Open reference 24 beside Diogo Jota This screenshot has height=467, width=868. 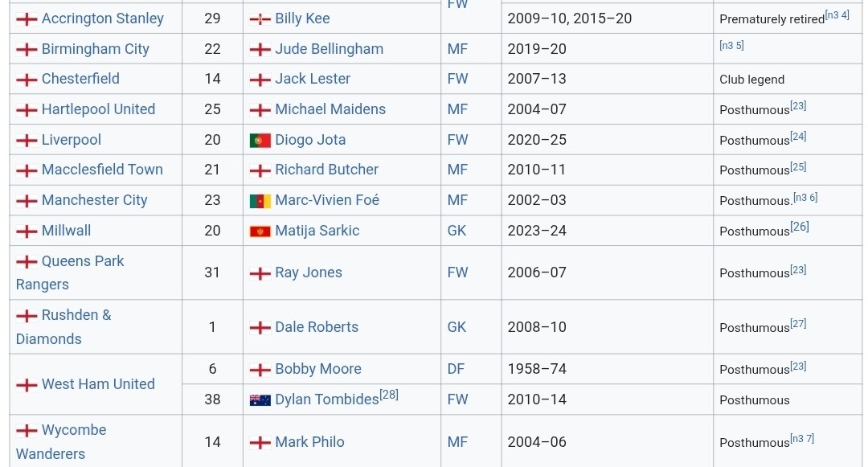coord(798,137)
